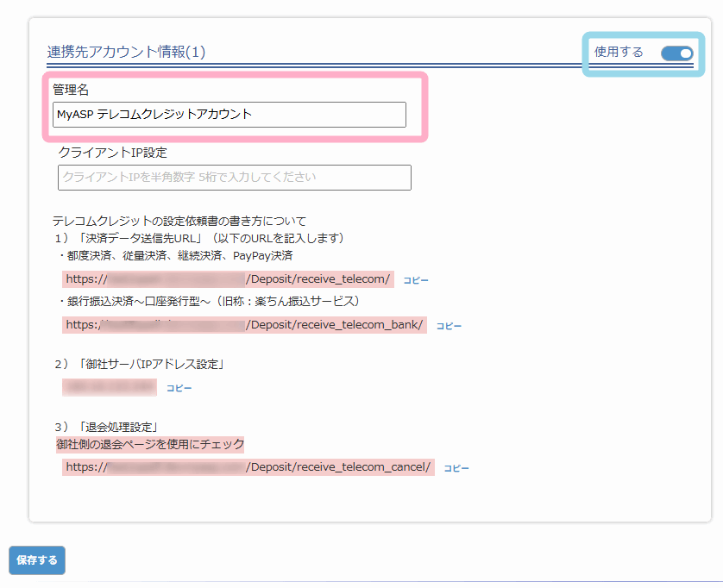
Task: Click the 管理名 field label
Action: [x=71, y=90]
